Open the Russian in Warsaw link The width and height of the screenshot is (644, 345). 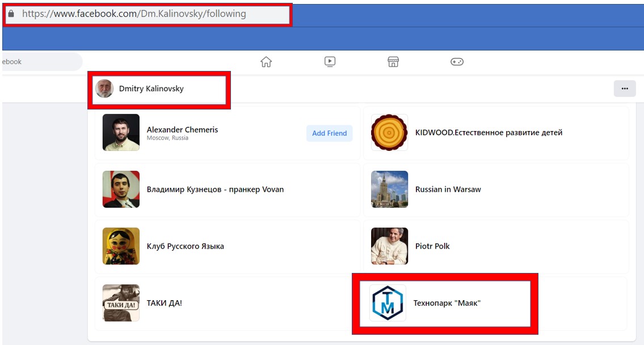coord(448,190)
